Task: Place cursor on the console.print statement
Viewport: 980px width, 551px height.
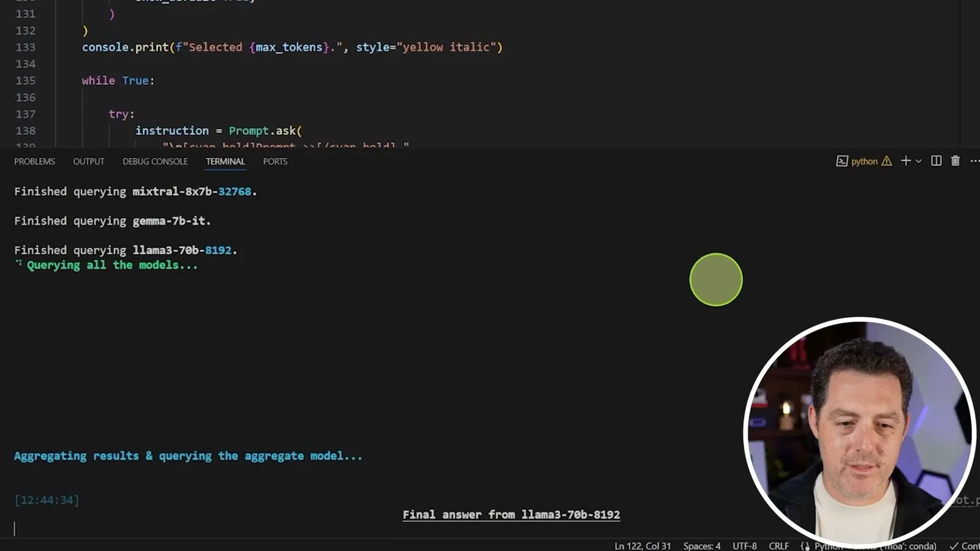Action: coord(292,47)
